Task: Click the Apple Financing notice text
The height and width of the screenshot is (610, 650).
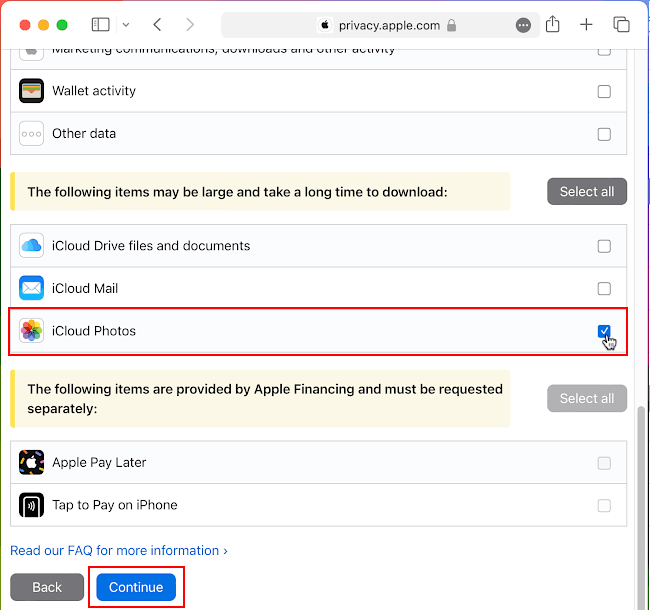Action: pyautogui.click(x=265, y=399)
